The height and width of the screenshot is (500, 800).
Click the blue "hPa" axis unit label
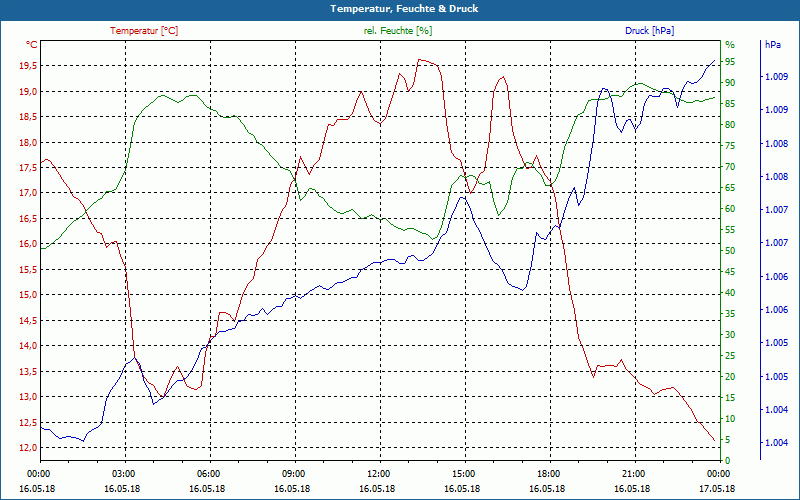(773, 45)
